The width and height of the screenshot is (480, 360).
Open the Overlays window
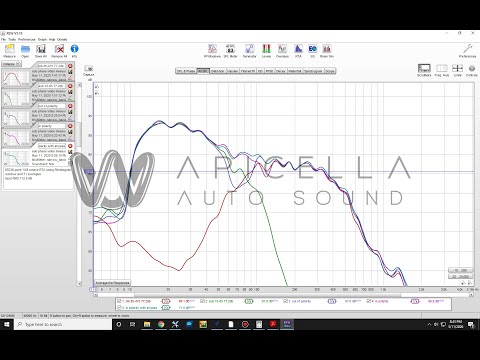tap(282, 51)
